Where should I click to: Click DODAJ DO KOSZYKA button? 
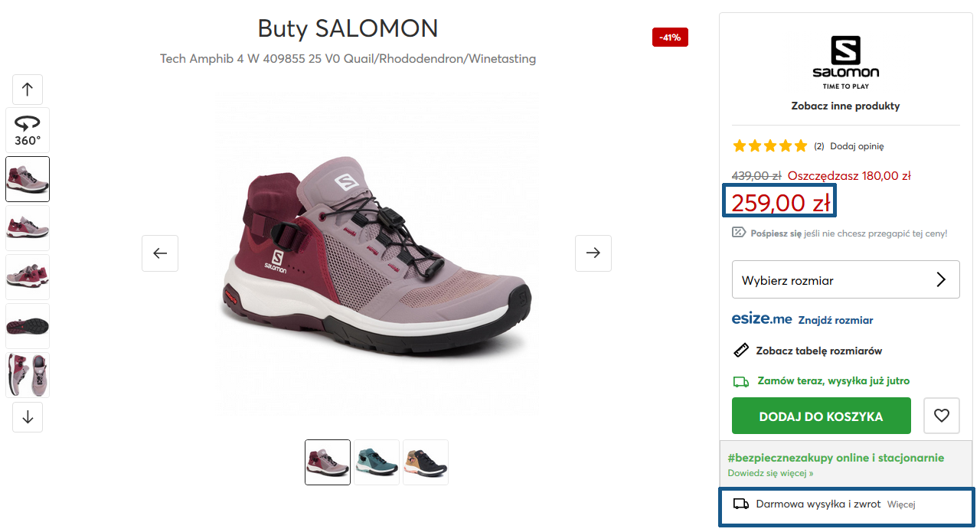(822, 416)
